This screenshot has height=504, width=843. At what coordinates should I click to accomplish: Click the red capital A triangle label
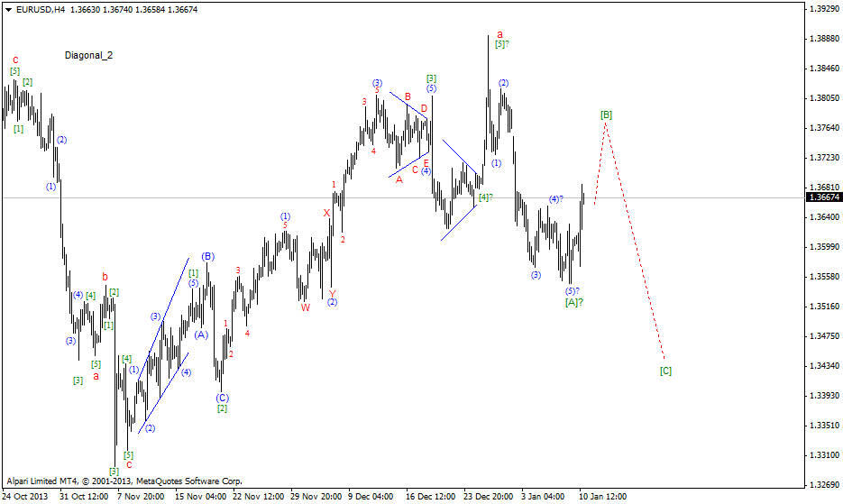(399, 180)
